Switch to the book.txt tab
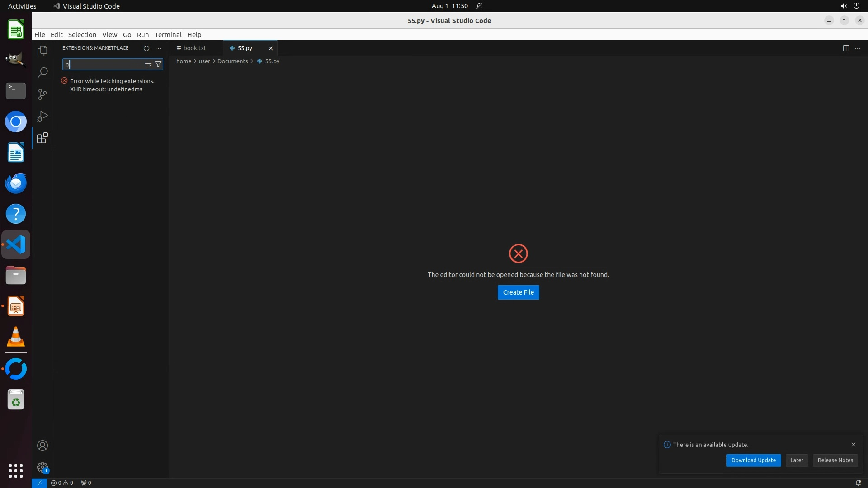This screenshot has width=868, height=488. (194, 48)
